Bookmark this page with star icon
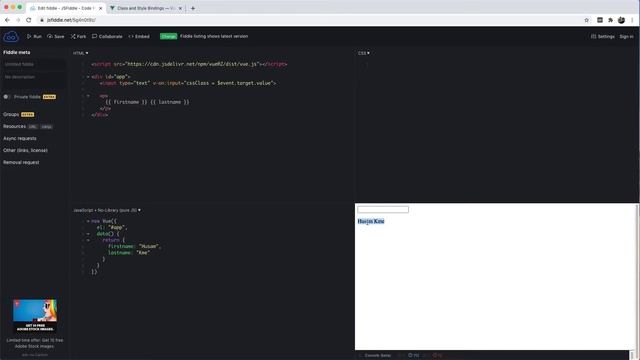 tap(587, 20)
